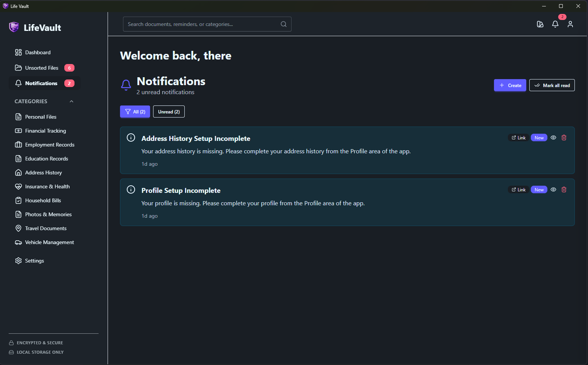Click the LifeVault shield logo

[14, 27]
